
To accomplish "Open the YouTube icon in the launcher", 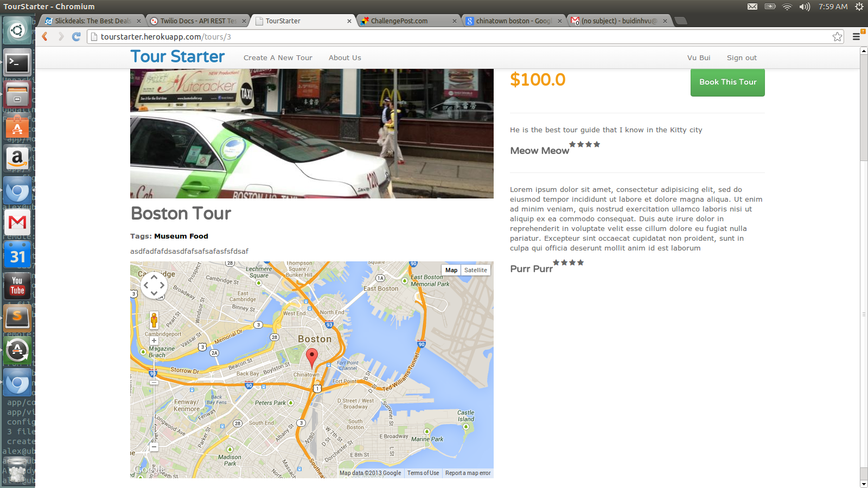I will 17,286.
